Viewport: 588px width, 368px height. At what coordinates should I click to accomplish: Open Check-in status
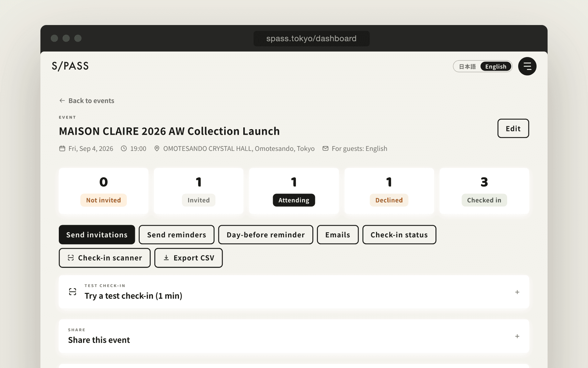(x=399, y=235)
